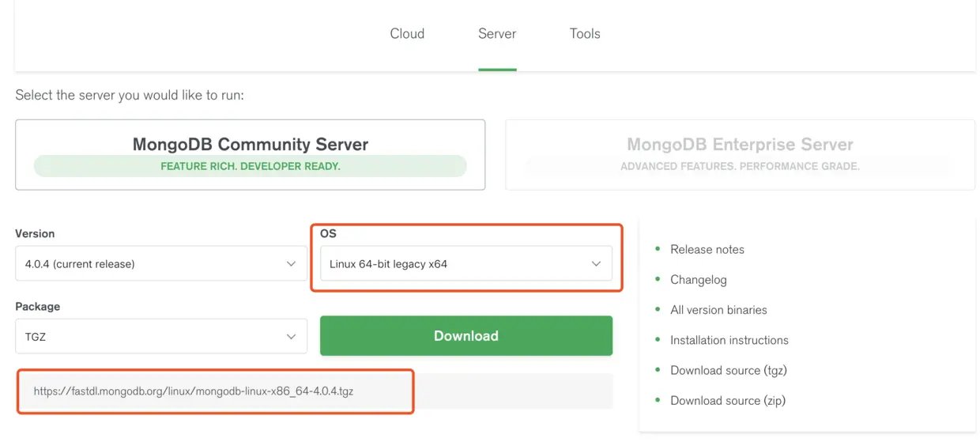980x442 pixels.
Task: Open the Changelog link
Action: [x=699, y=279]
